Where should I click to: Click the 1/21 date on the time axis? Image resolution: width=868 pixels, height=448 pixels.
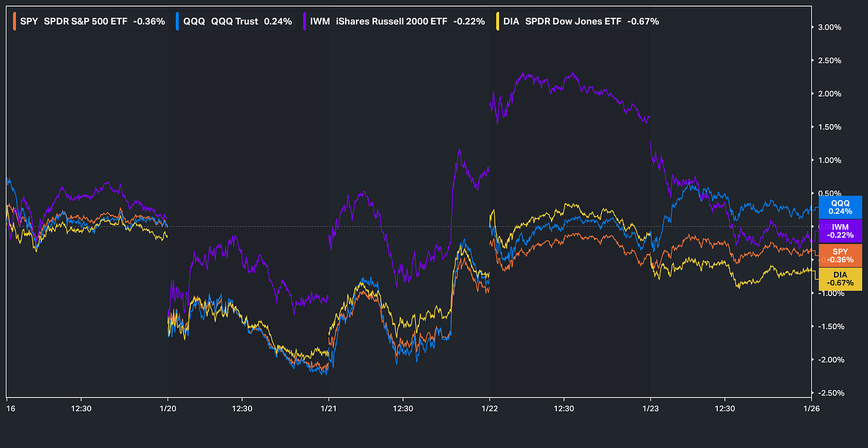click(328, 408)
